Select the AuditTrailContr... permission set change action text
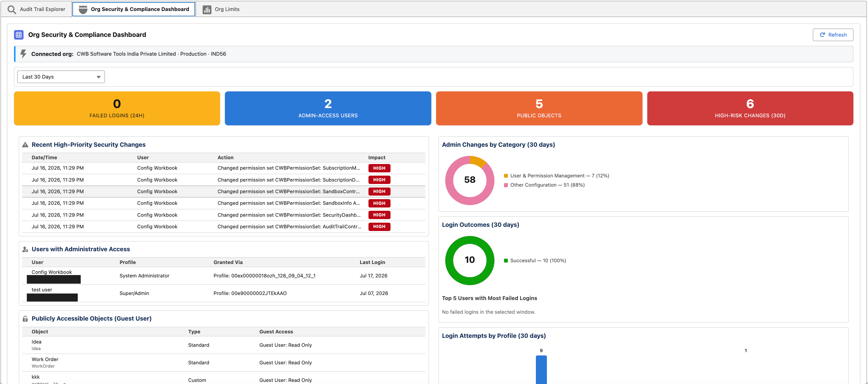This screenshot has height=384, width=868. [290, 227]
